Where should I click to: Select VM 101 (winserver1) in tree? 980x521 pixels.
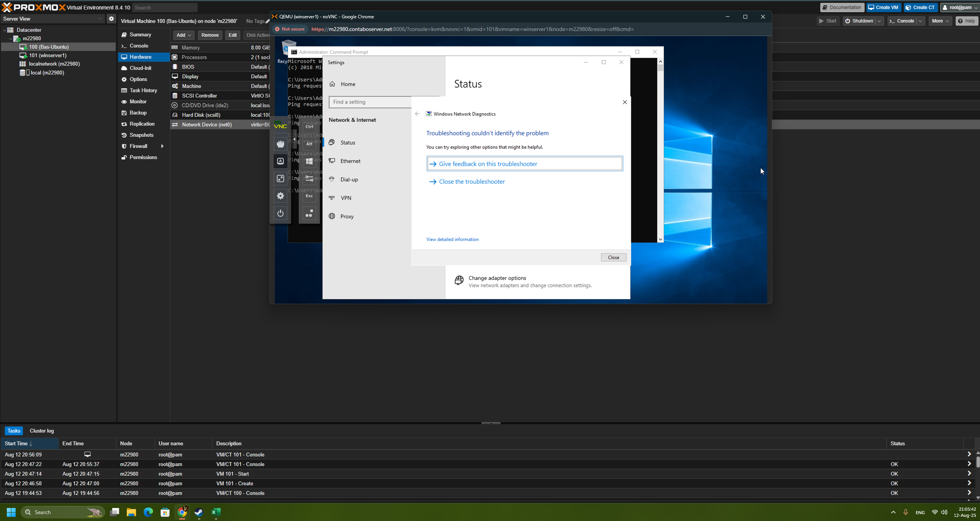[47, 55]
